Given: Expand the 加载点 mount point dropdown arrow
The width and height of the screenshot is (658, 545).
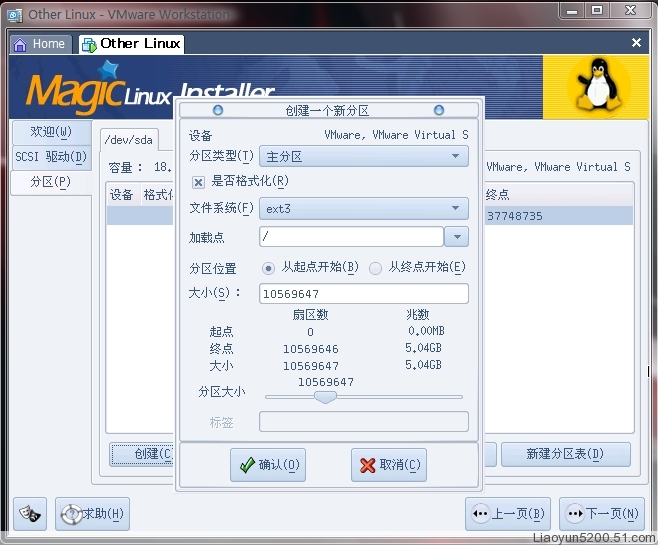Looking at the screenshot, I should click(457, 237).
